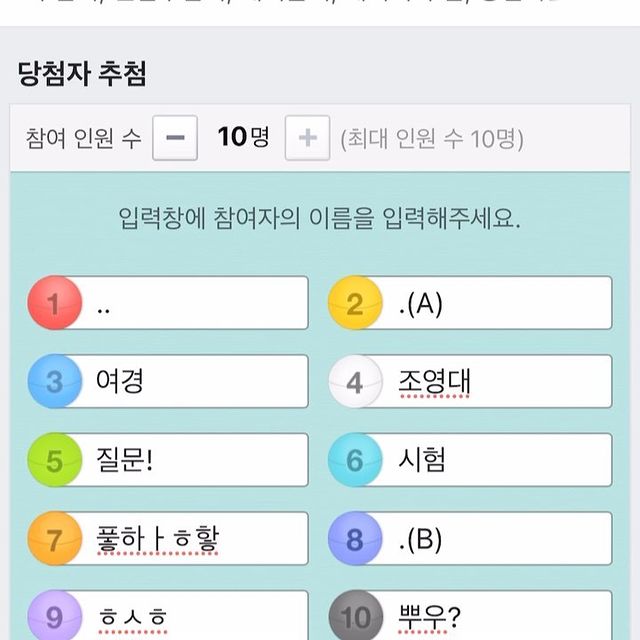
Task: Click the purple number 9 ball
Action: pos(54,615)
